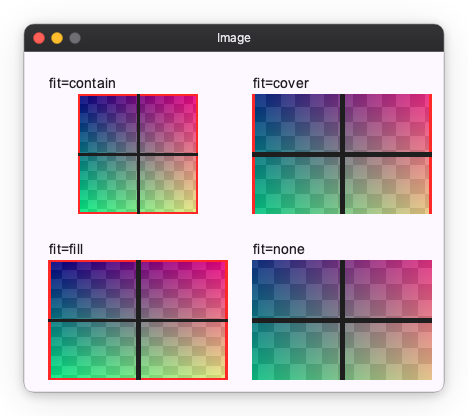Click the fit=contain image thumbnail
Image resolution: width=468 pixels, height=416 pixels.
138,154
